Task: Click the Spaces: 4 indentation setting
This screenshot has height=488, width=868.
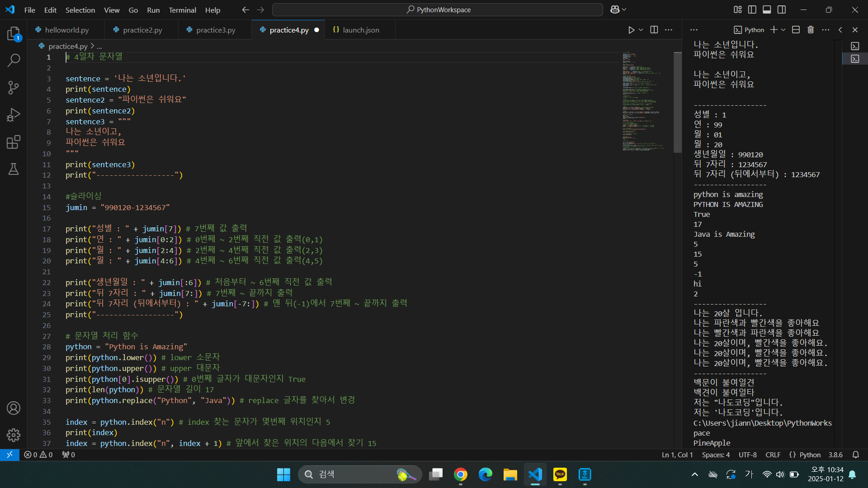Action: (x=716, y=455)
